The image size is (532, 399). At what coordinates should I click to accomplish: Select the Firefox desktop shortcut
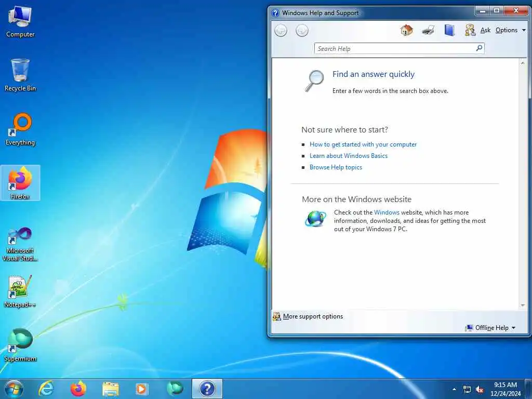click(20, 183)
